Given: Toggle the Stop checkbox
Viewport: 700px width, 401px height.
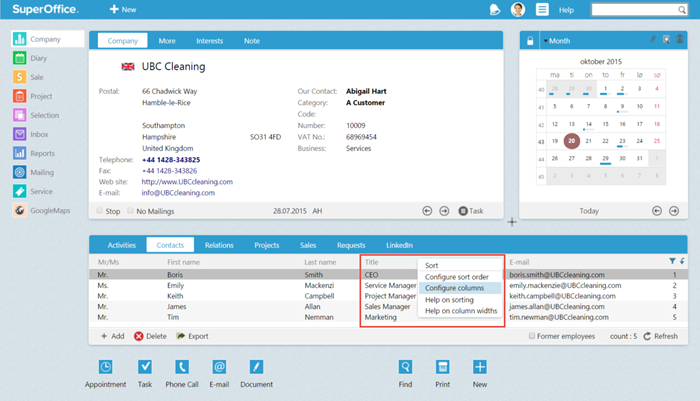Looking at the screenshot, I should point(100,210).
